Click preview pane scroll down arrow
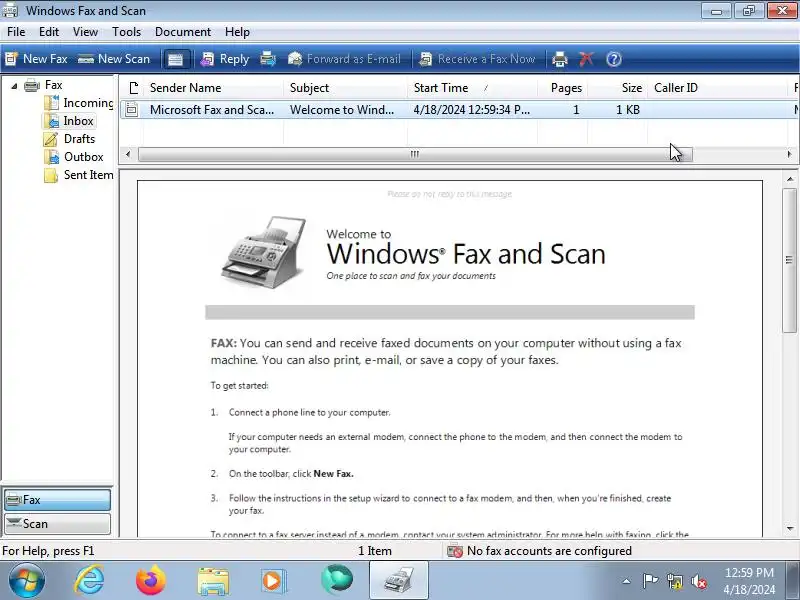The image size is (800, 600). click(x=790, y=529)
